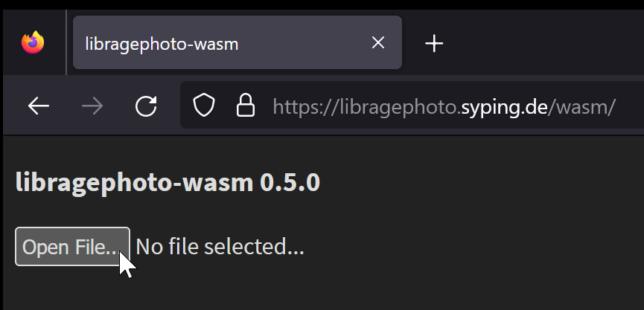Show site security info via the padlock

point(245,107)
